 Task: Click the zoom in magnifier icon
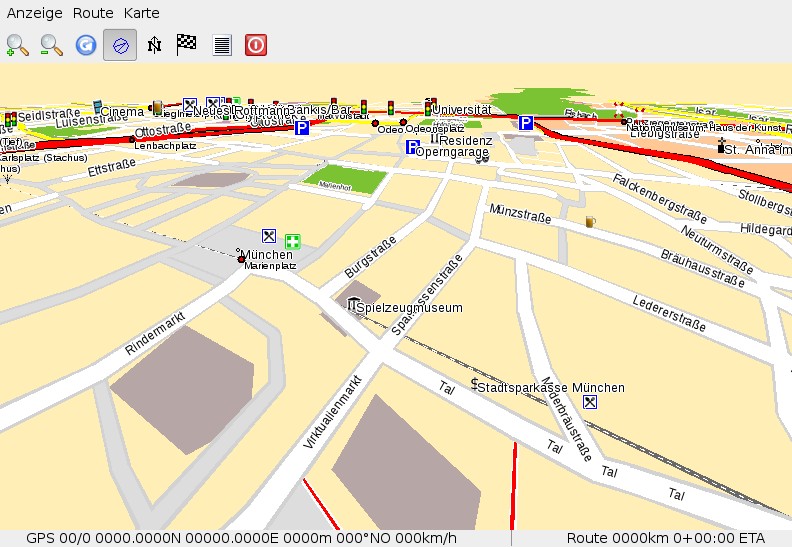click(18, 45)
